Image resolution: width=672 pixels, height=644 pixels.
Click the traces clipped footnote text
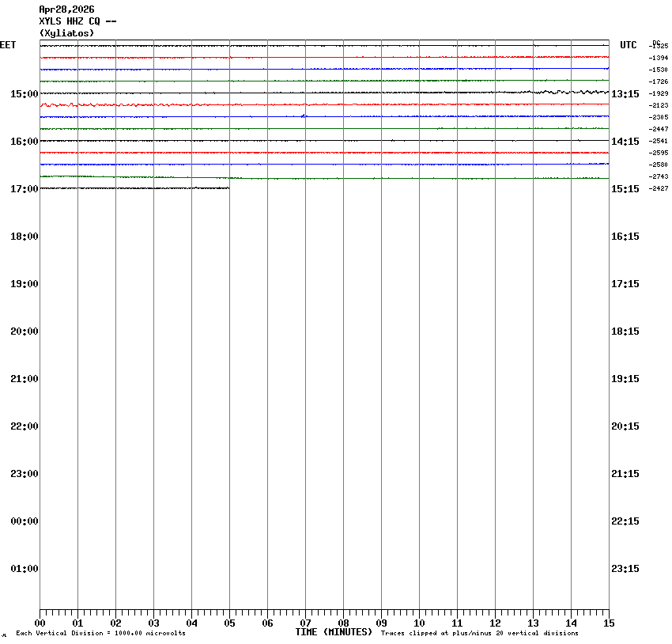(x=479, y=633)
